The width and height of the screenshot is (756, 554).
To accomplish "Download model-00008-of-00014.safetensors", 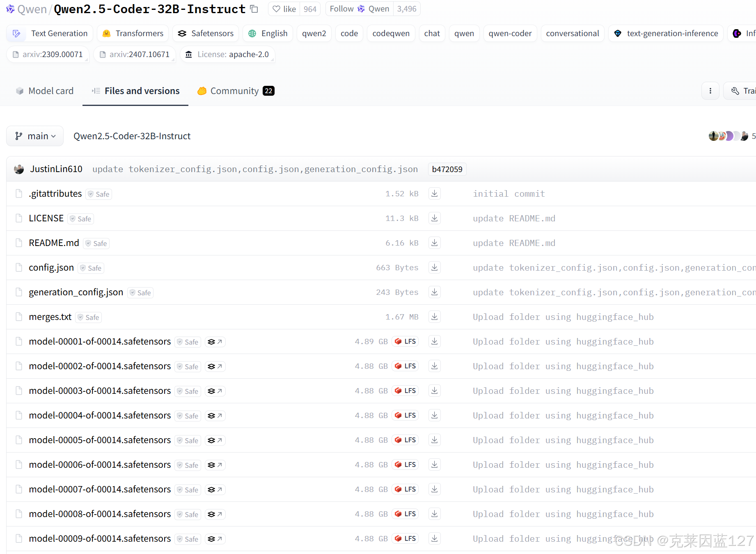I will coord(434,514).
